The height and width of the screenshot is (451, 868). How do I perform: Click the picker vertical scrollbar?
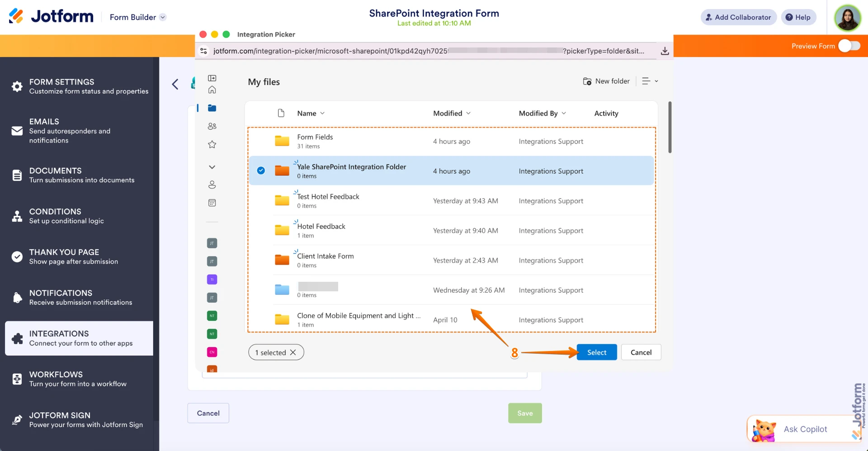coord(670,128)
